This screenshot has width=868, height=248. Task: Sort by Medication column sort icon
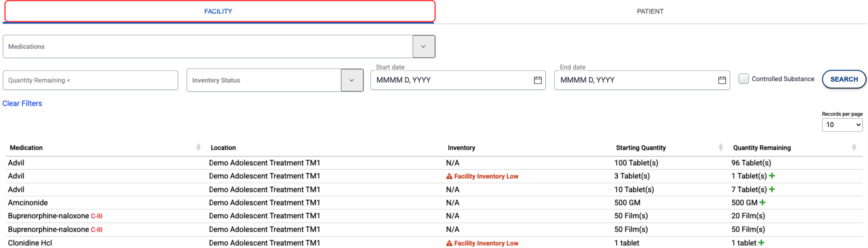click(x=198, y=147)
